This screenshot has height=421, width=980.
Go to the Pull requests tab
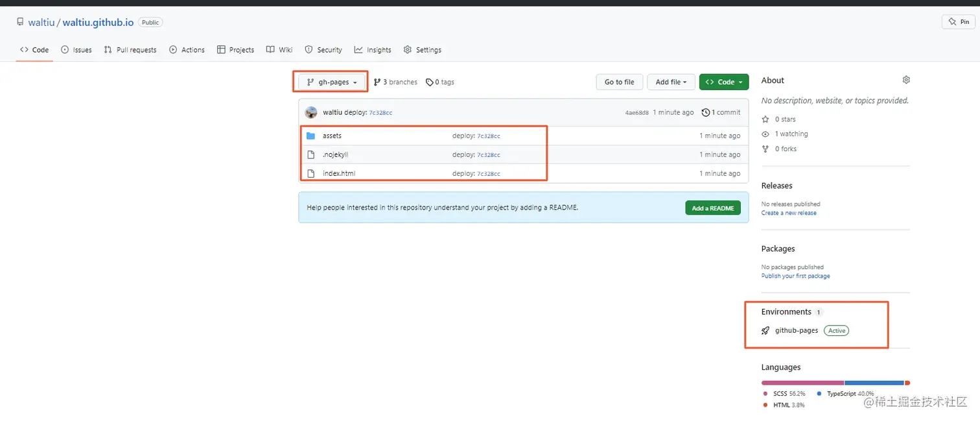pyautogui.click(x=130, y=50)
